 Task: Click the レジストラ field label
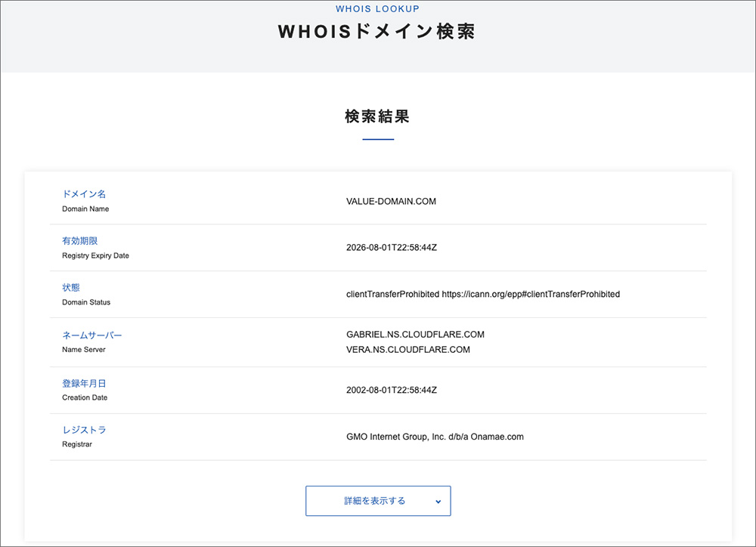(82, 430)
